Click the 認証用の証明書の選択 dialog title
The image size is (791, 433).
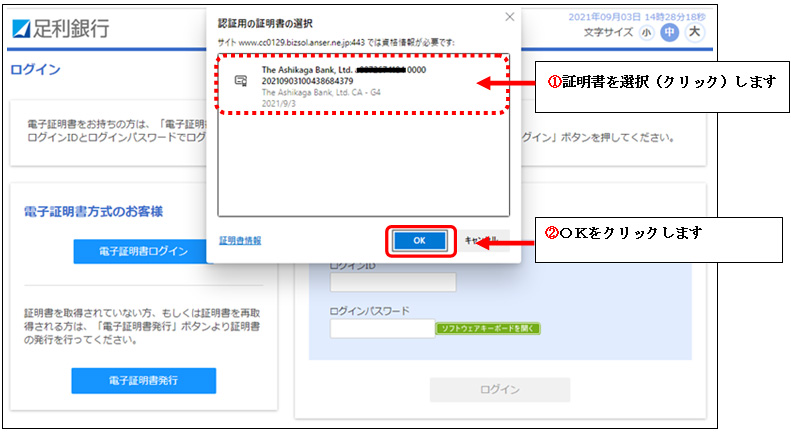[265, 23]
